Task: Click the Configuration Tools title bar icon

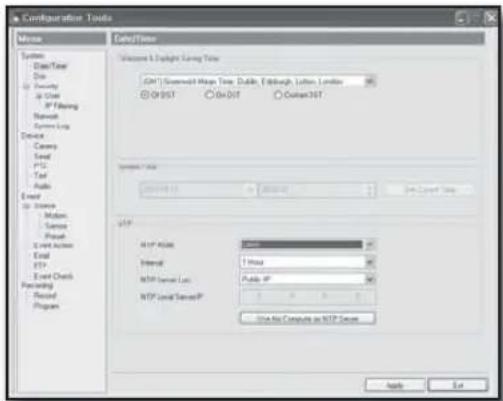Action: [x=15, y=19]
